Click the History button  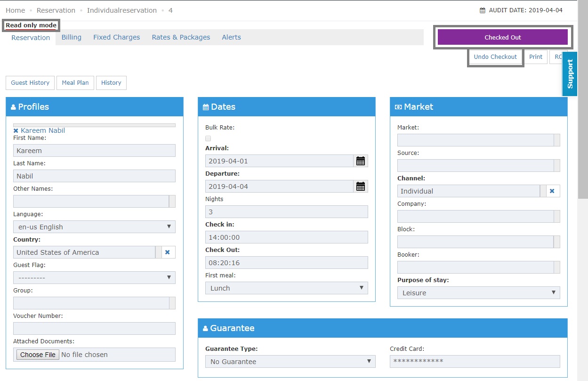tap(111, 83)
